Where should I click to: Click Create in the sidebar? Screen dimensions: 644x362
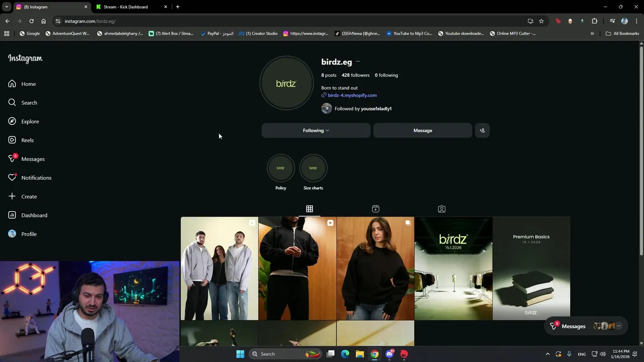click(x=23, y=197)
